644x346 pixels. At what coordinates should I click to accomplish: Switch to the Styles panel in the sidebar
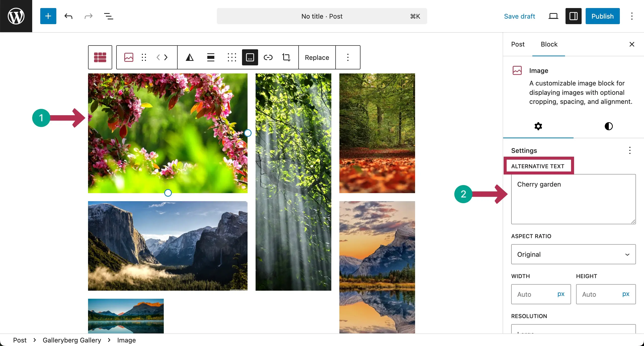[x=609, y=126]
